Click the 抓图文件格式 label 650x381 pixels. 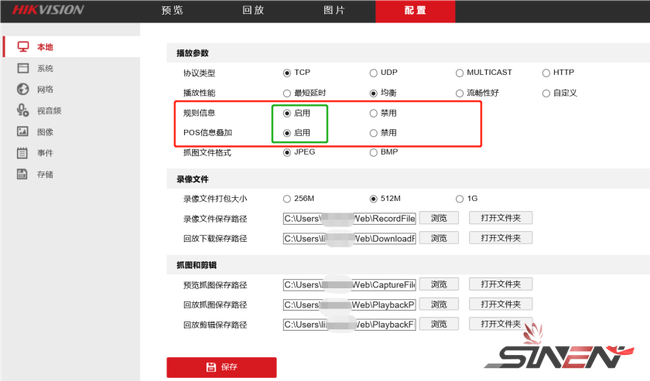click(207, 153)
